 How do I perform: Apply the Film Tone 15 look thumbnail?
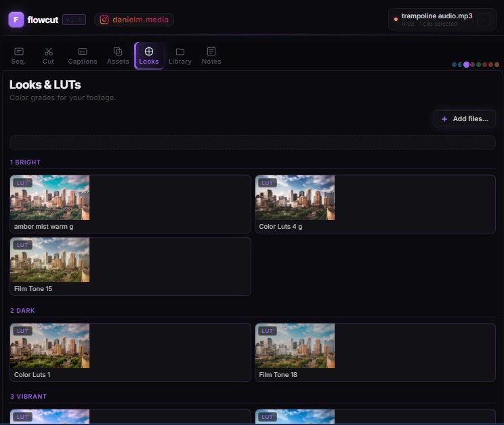coord(50,260)
